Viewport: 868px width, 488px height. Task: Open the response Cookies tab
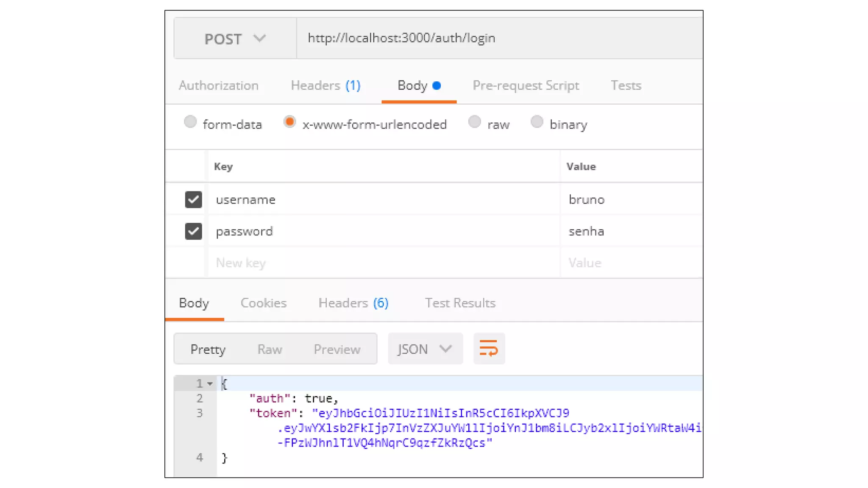point(263,303)
